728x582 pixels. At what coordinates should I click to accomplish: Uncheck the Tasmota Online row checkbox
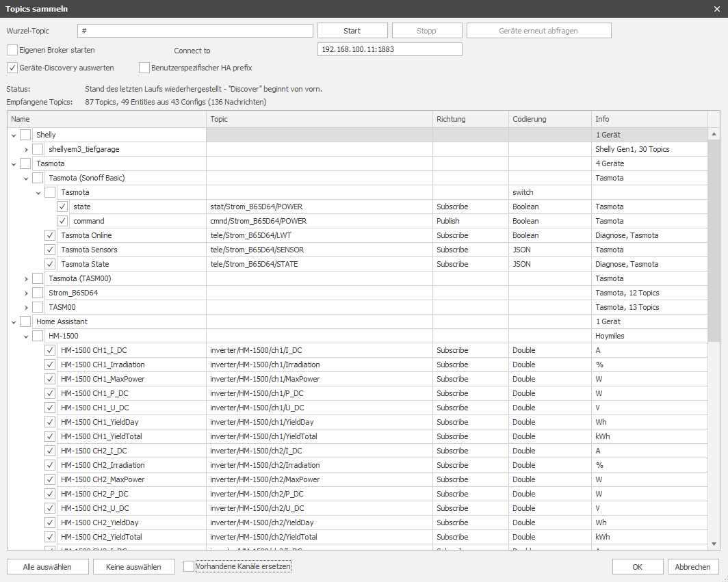pos(50,235)
